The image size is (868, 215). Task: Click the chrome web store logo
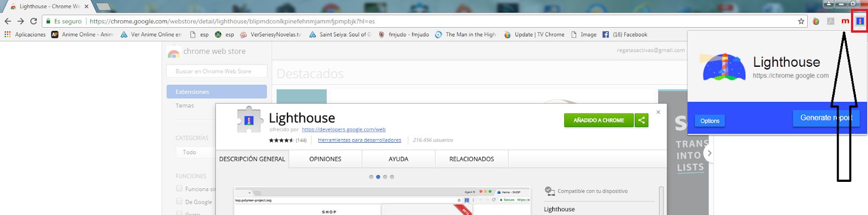(207, 52)
